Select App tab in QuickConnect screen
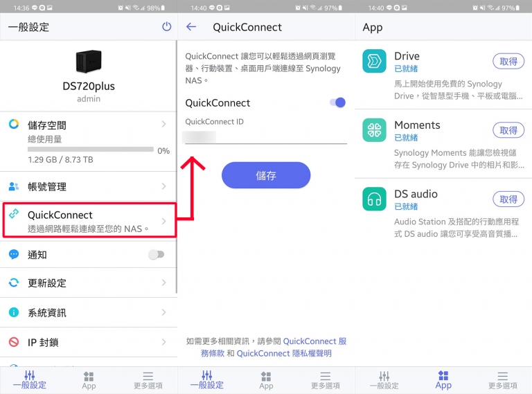This screenshot has height=394, width=532. (x=266, y=380)
